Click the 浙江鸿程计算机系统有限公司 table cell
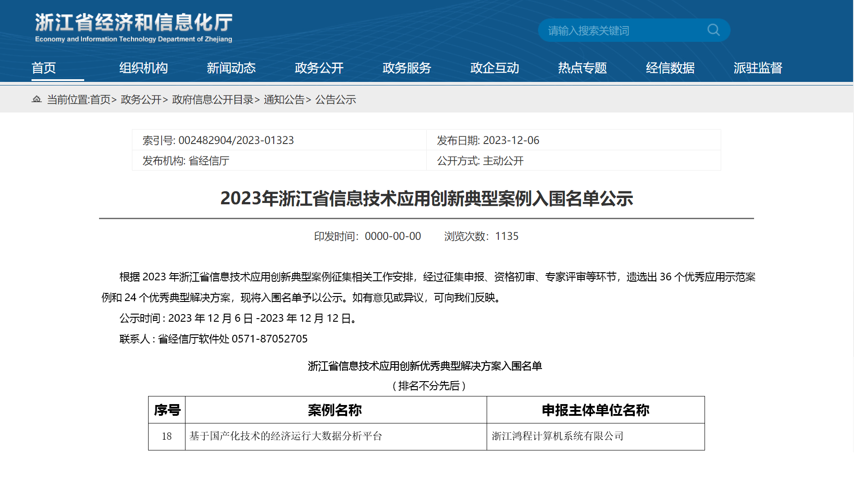 pyautogui.click(x=557, y=436)
